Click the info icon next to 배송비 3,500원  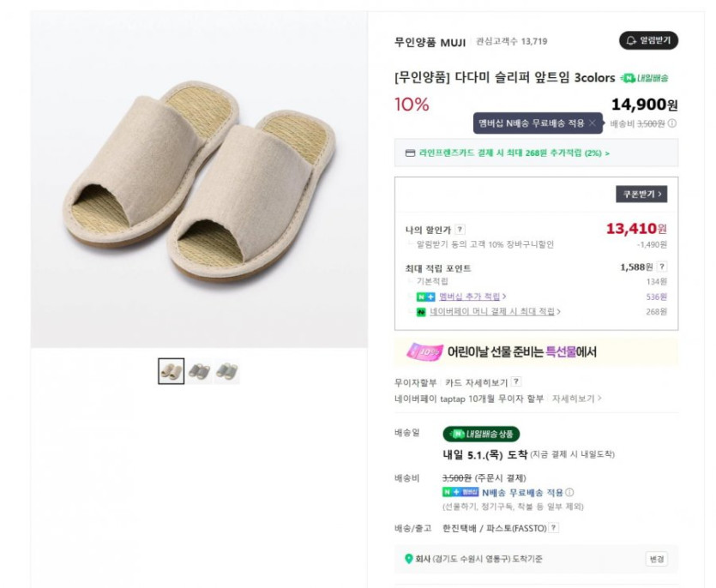coord(672,123)
